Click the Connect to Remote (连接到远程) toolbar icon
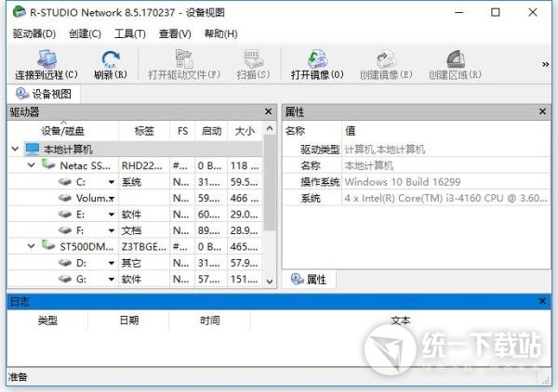Image resolution: width=558 pixels, height=392 pixels. pos(46,59)
